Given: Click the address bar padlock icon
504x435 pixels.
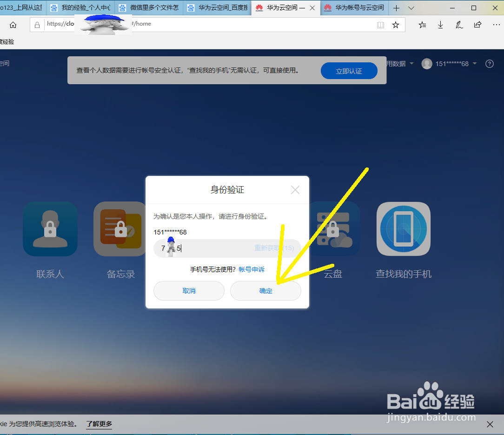Looking at the screenshot, I should pyautogui.click(x=37, y=25).
